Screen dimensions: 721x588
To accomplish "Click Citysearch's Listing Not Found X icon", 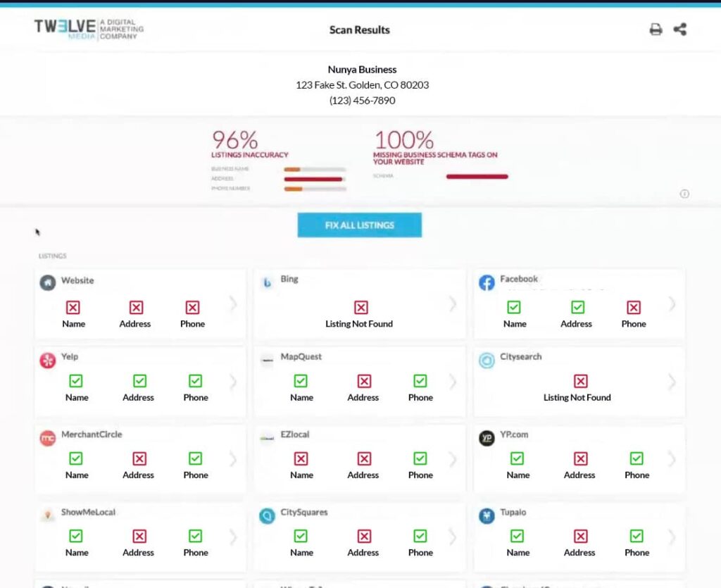I will [x=581, y=381].
